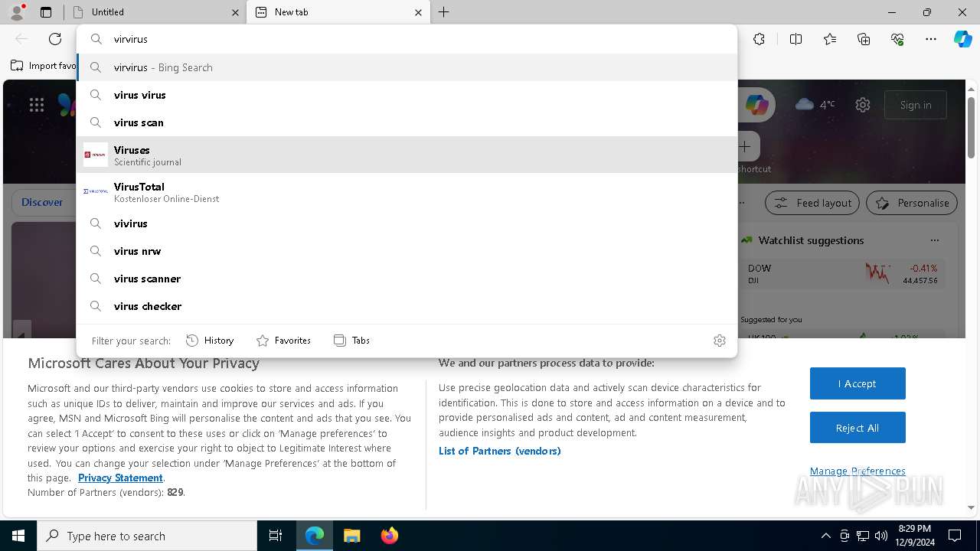Screen dimensions: 980x551
Task: Open a new browser tab
Action: 444,12
